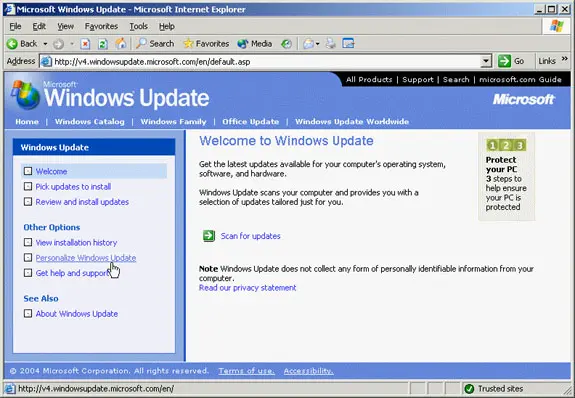This screenshot has width=575, height=398.
Task: Click the Mail toolbar icon
Action: tap(308, 44)
